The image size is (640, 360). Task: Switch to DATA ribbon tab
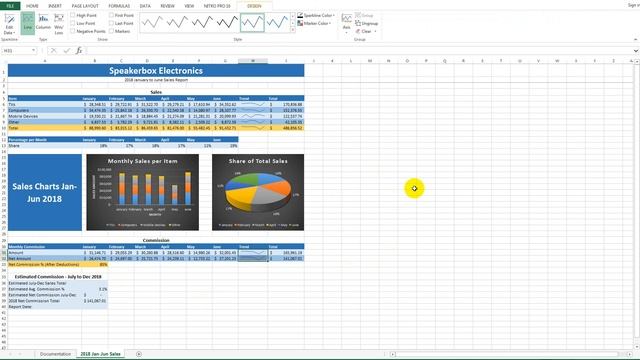point(145,6)
